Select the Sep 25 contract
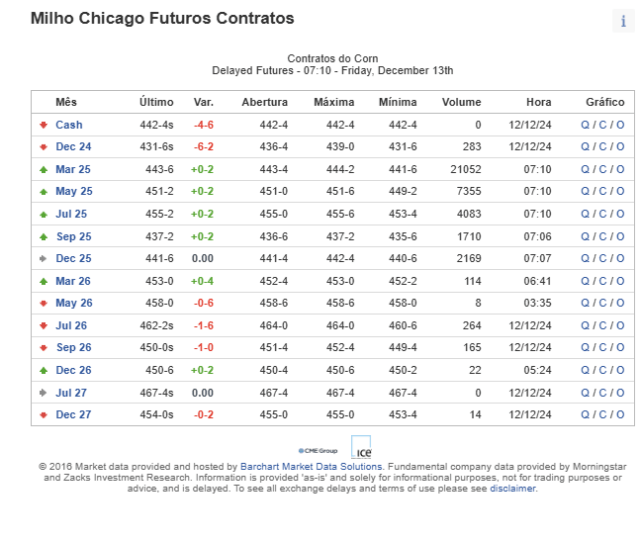Viewport: 640px width, 541px height. coord(73,236)
